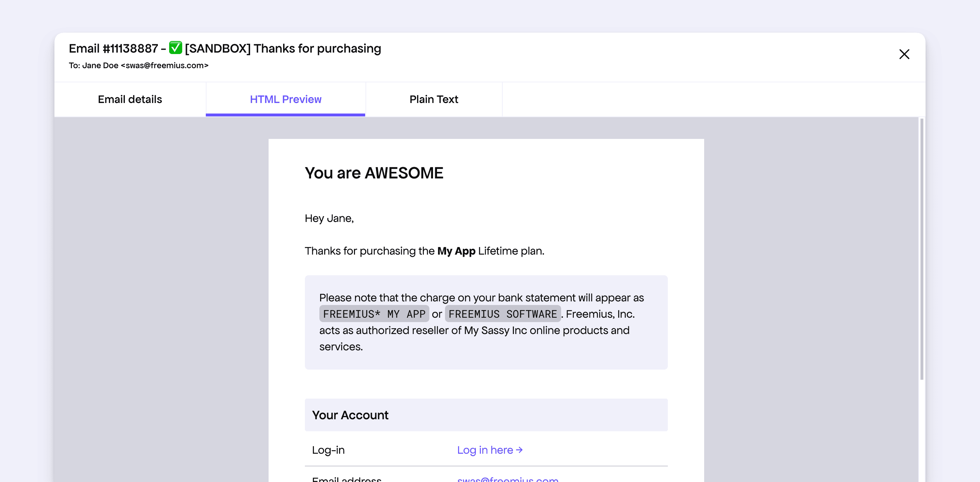Click the "Hey Jane," greeting text
The height and width of the screenshot is (482, 980).
click(x=329, y=218)
